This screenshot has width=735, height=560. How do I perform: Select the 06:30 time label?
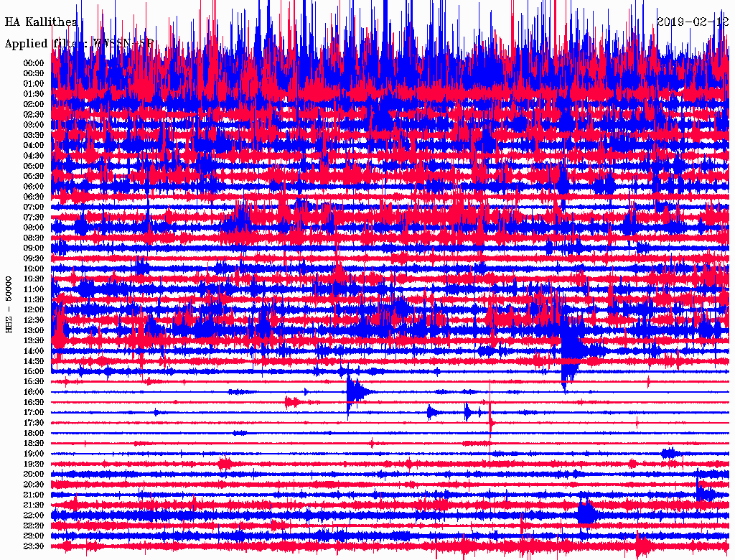click(x=33, y=197)
